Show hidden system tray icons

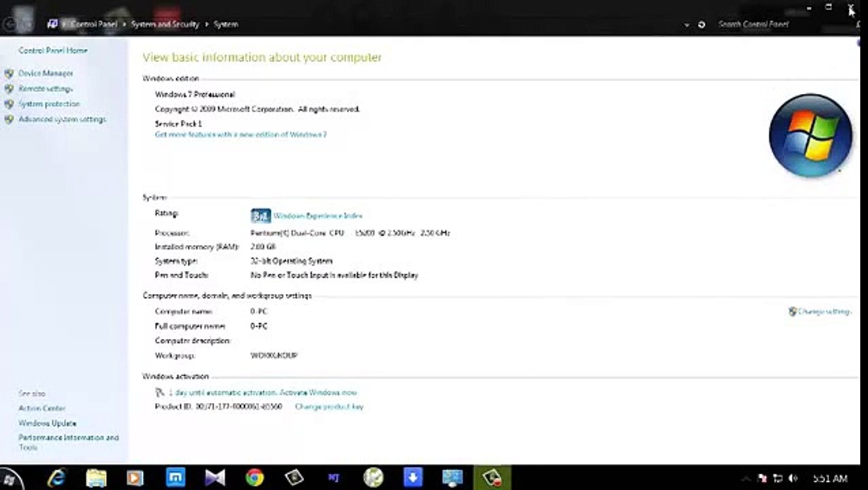click(x=747, y=478)
